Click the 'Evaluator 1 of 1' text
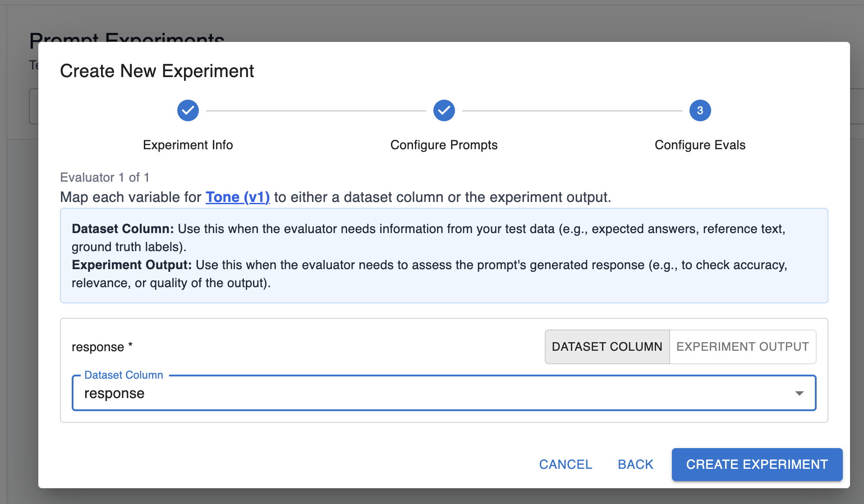Screen dimensions: 864x504 [x=105, y=177]
